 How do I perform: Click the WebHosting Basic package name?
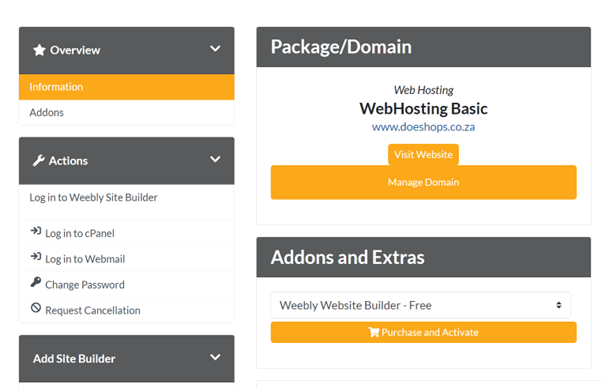(x=423, y=109)
